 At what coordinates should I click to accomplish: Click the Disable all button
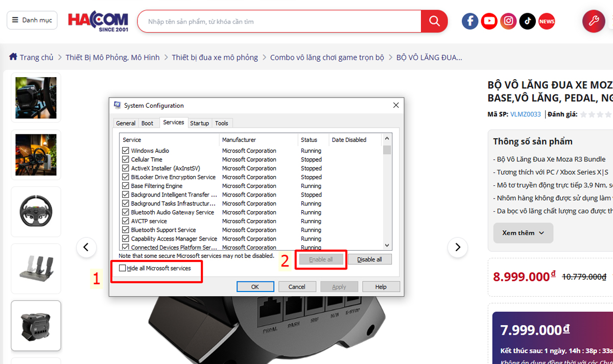pos(369,259)
